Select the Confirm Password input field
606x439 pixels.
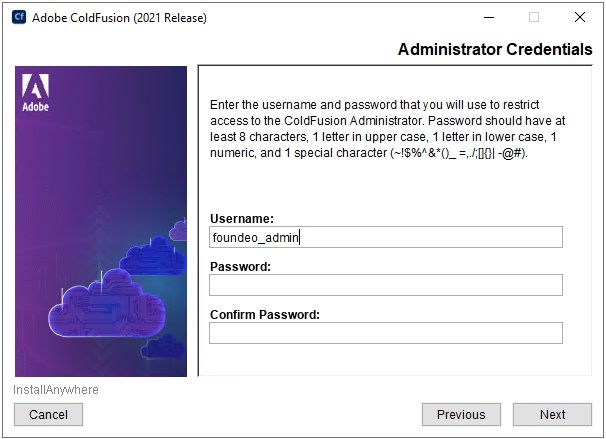coord(386,333)
